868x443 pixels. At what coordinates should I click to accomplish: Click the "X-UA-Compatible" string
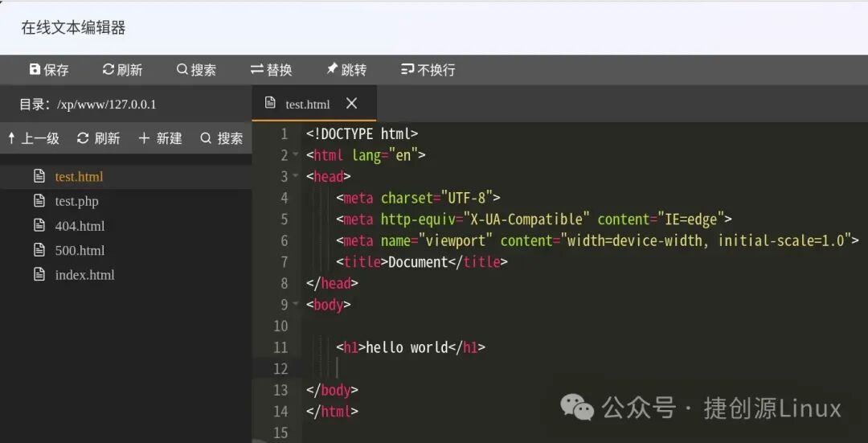point(526,219)
